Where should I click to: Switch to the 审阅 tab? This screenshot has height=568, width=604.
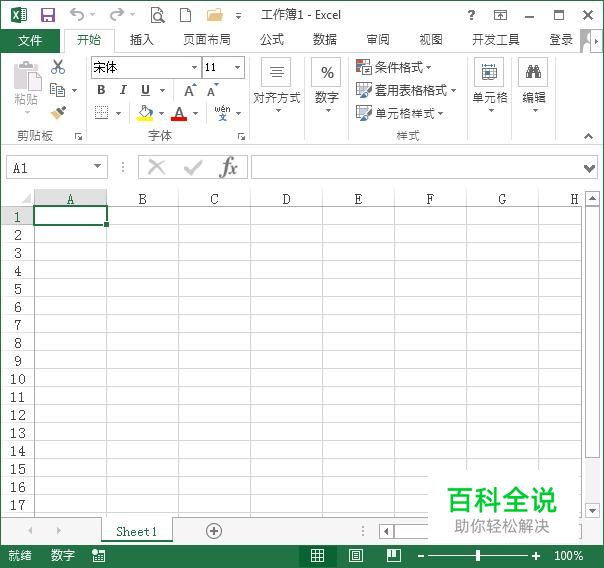378,40
